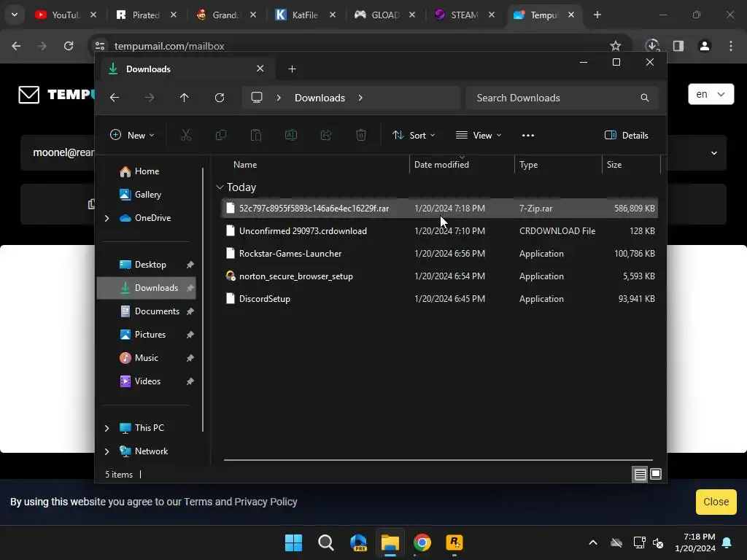Click the Chrome address bar URL
747x560 pixels.
(169, 46)
